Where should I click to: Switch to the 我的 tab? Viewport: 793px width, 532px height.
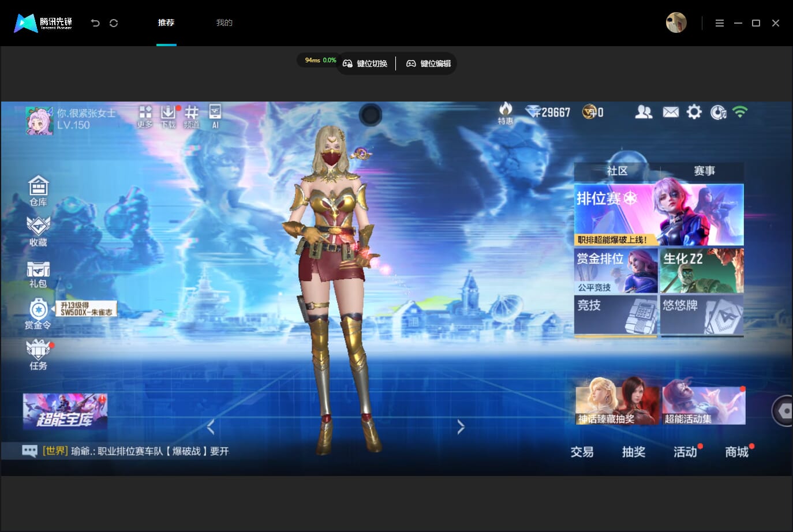coord(224,23)
